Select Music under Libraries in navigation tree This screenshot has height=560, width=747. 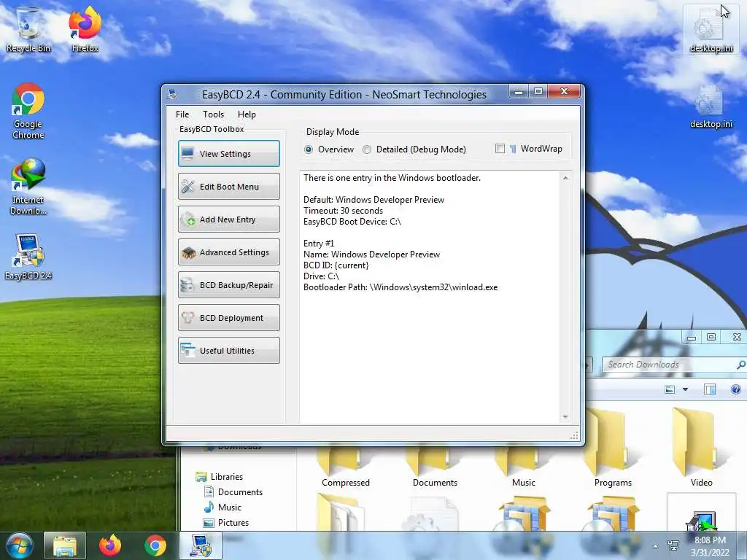[222, 507]
